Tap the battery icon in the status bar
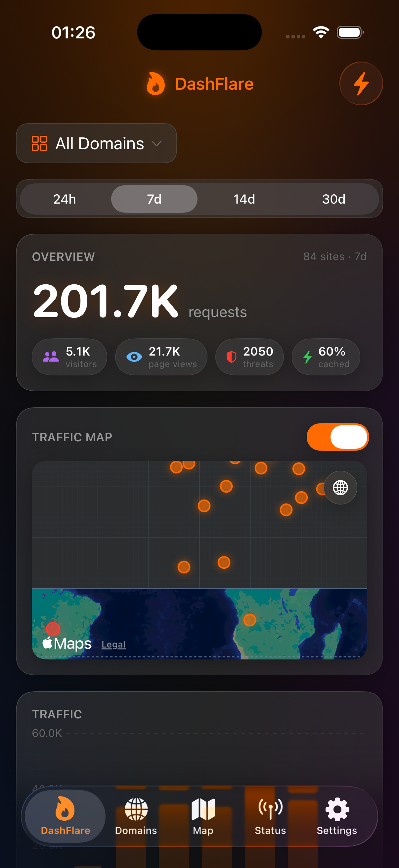This screenshot has width=399, height=868. click(350, 32)
